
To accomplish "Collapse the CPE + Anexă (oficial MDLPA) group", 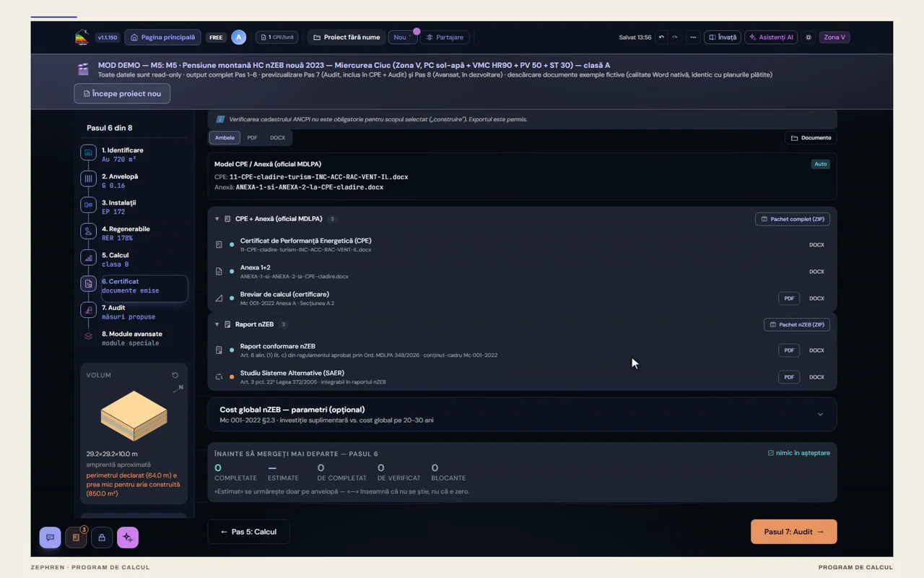I will point(217,219).
